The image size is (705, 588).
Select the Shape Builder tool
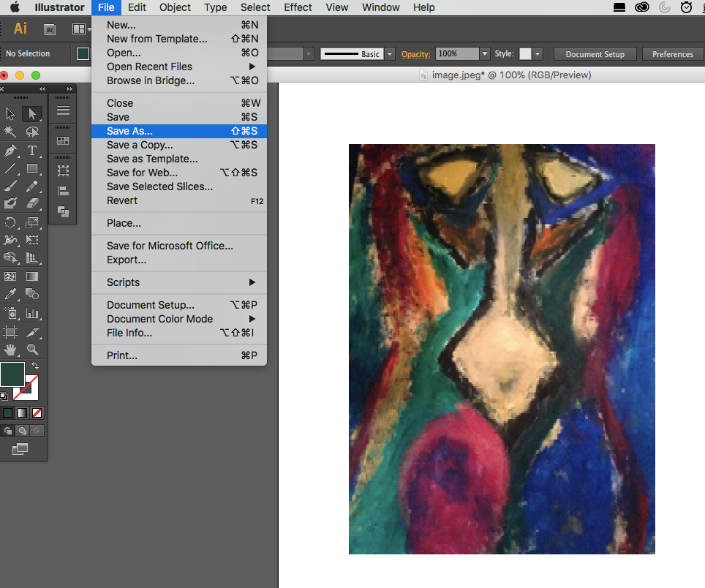click(x=10, y=257)
